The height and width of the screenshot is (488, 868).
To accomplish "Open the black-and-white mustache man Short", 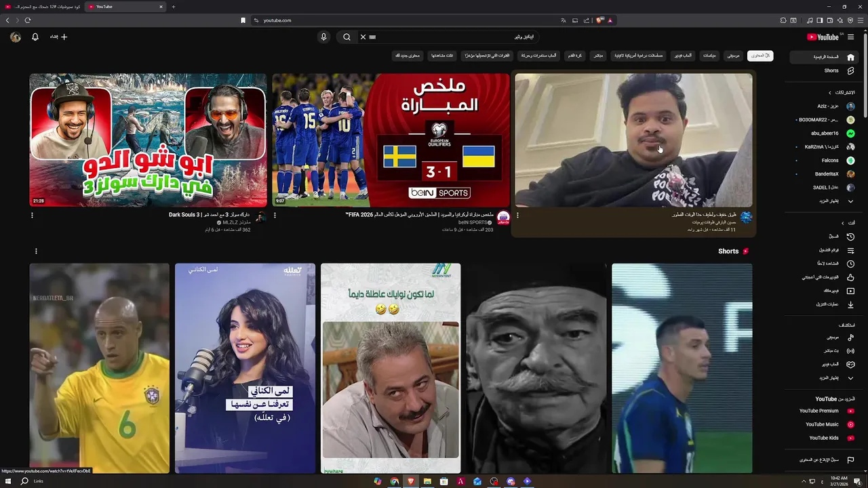I will tap(536, 368).
